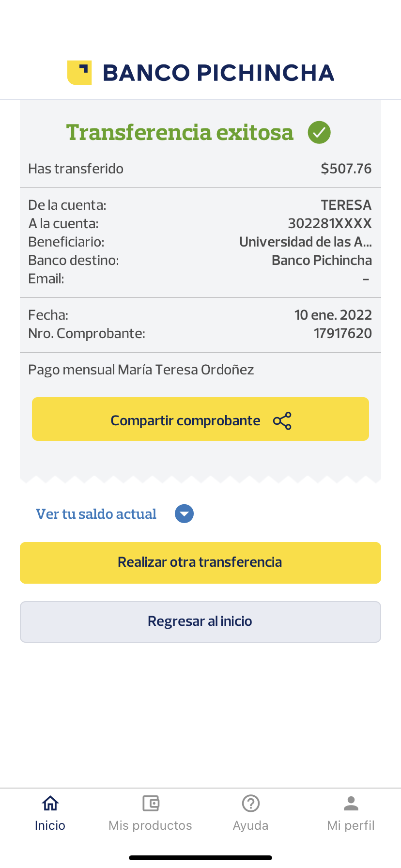Expand balance with the blue arrow

coord(184,514)
